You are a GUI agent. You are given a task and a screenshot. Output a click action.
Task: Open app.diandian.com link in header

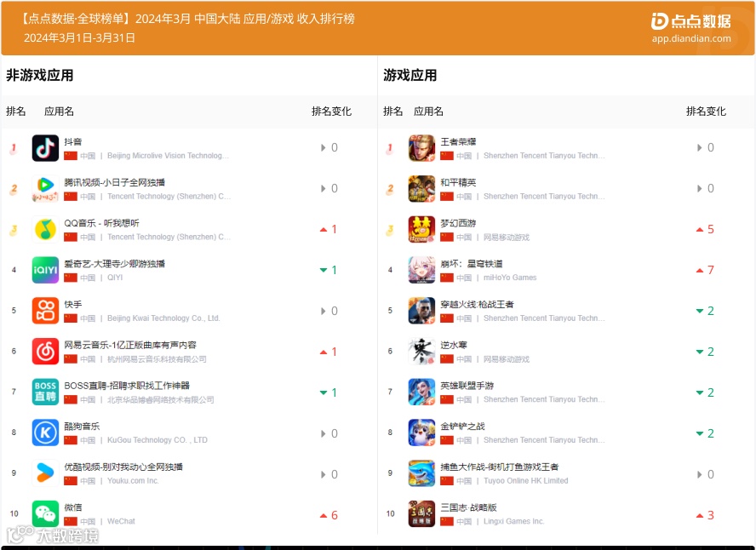(x=691, y=38)
